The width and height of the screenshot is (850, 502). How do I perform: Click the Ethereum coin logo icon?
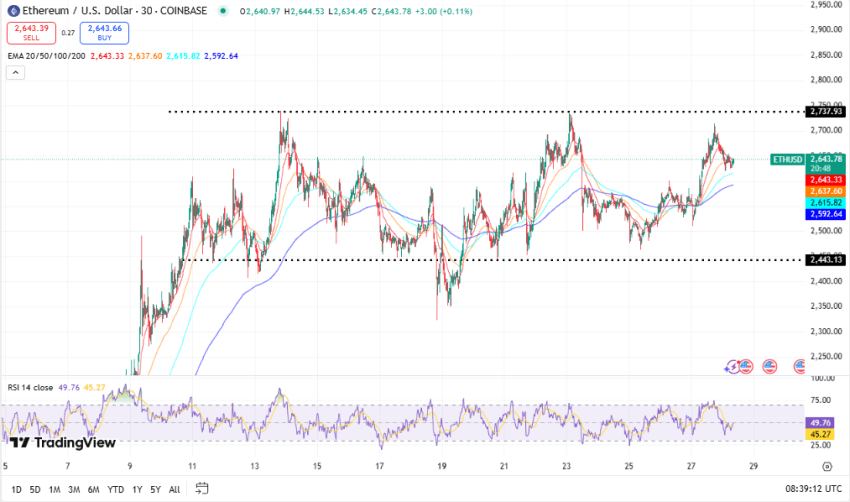pyautogui.click(x=13, y=11)
